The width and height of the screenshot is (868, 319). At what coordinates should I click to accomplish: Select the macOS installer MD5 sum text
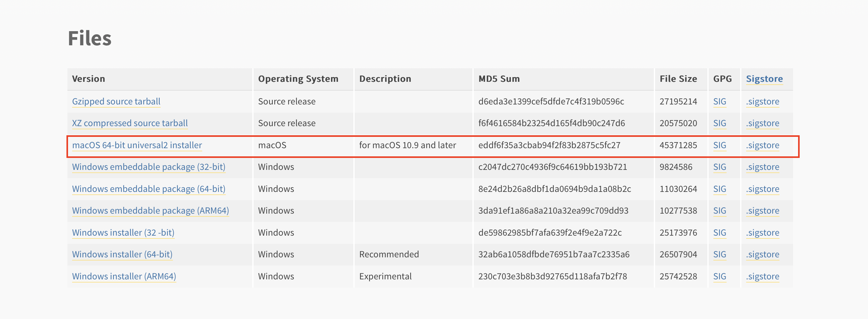tap(549, 145)
